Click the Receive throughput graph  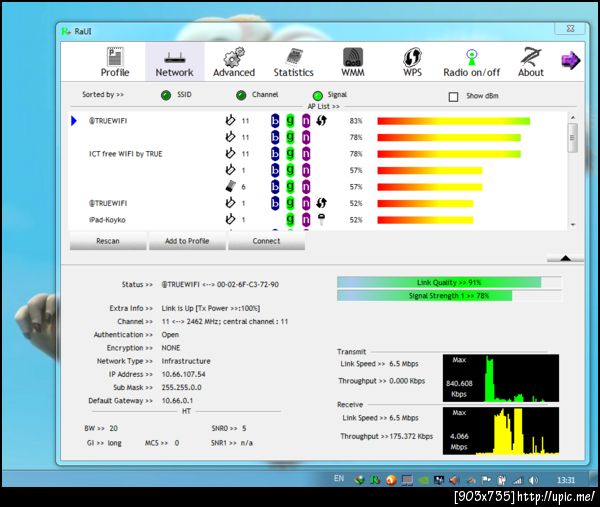tap(501, 431)
